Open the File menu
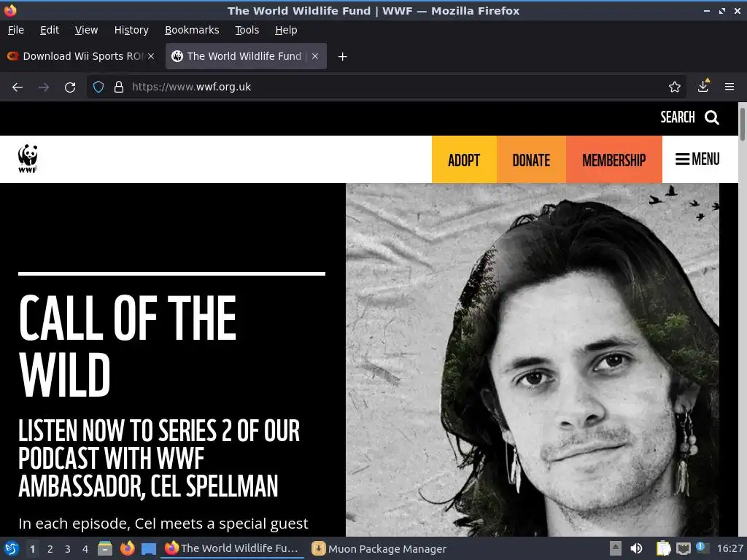747x560 pixels. [x=16, y=30]
